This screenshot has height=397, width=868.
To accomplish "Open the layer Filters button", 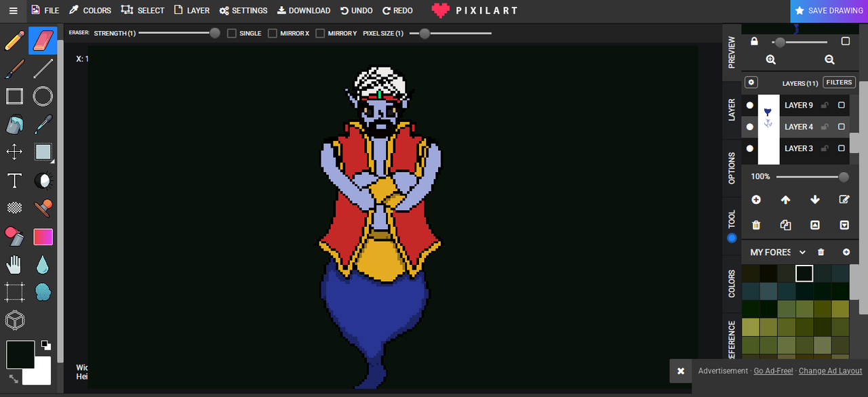I will 839,83.
